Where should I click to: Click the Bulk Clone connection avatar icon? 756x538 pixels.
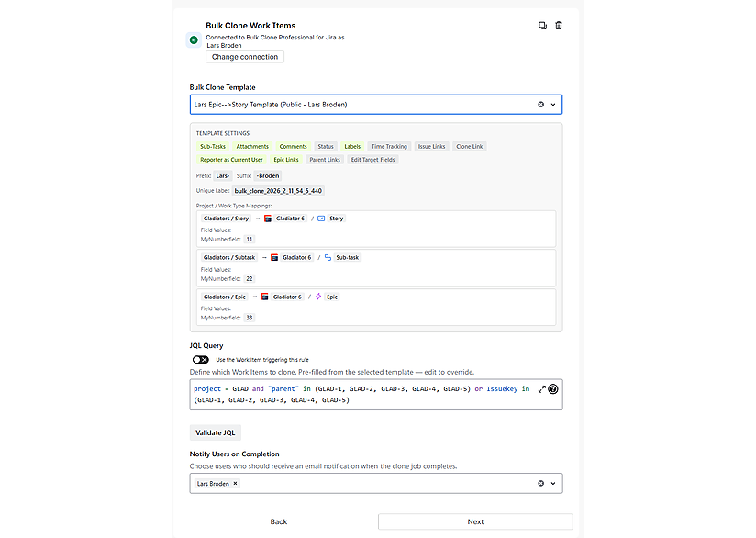pyautogui.click(x=194, y=39)
